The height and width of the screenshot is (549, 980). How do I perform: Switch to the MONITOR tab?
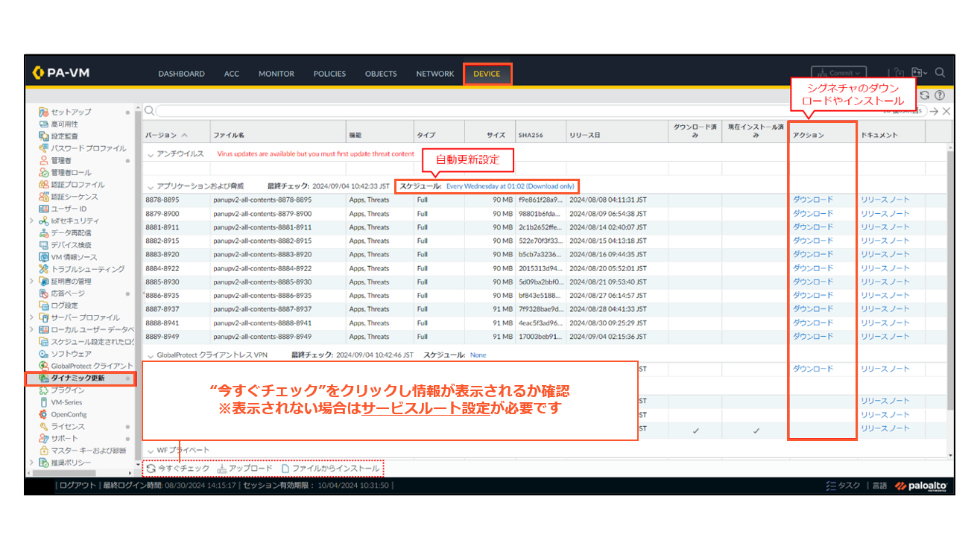(276, 74)
